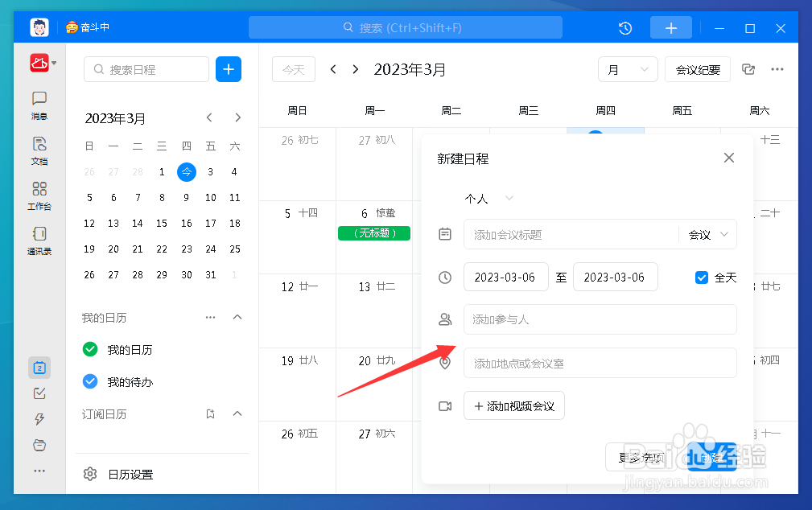Screen dimensions: 812x510
Task: Open the to-do checklist sidebar icon
Action: tap(39, 393)
